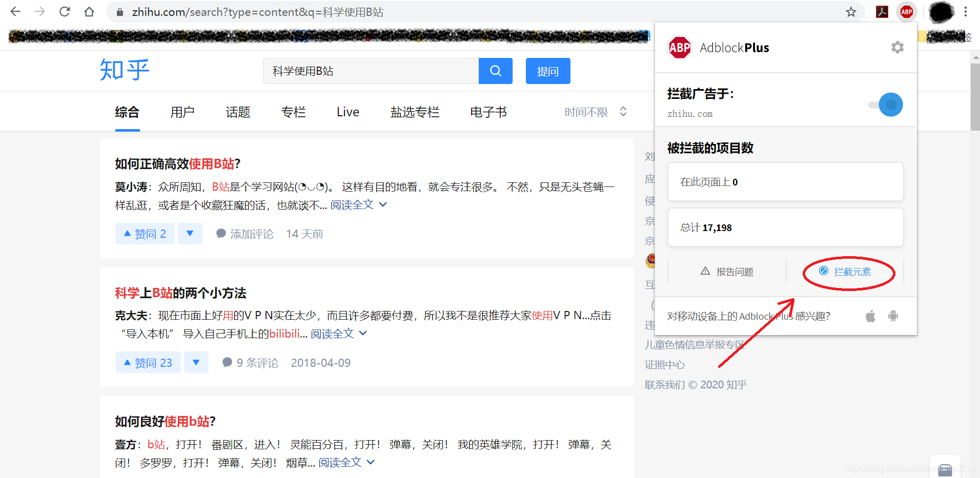
Task: Expand 阅读全文 on 壹方 result
Action: [x=346, y=463]
